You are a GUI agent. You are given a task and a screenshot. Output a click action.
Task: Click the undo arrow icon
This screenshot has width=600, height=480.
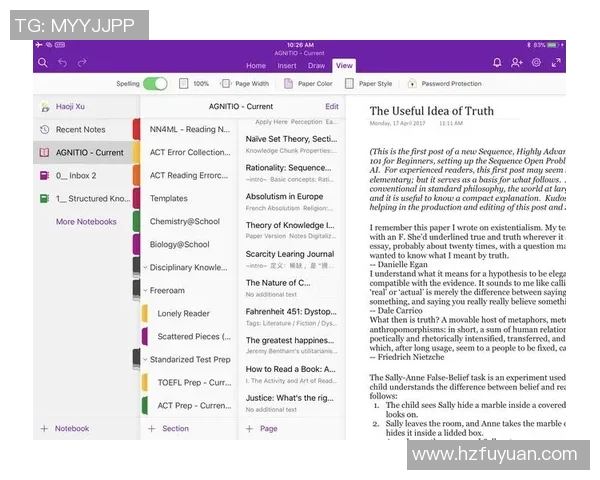click(63, 62)
